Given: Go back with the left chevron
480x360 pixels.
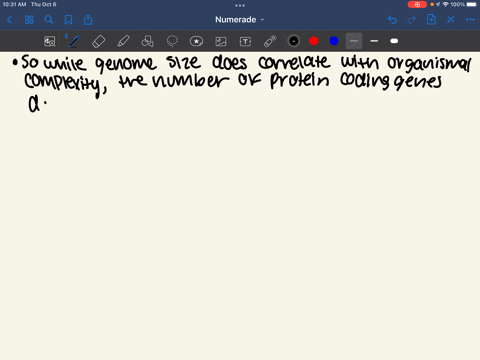Looking at the screenshot, I should (10, 20).
